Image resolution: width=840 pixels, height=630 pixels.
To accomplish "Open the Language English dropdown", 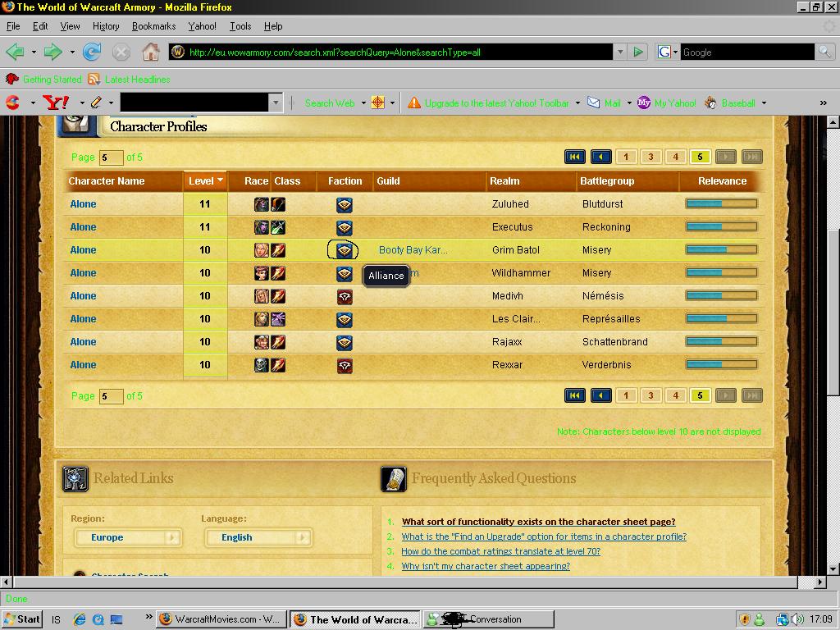I will [x=258, y=537].
